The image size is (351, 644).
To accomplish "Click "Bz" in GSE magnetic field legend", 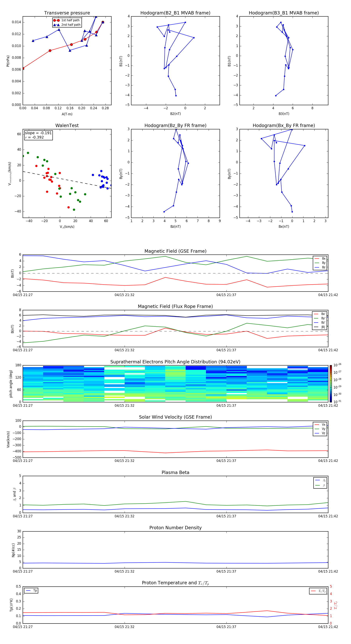I will [x=320, y=267].
